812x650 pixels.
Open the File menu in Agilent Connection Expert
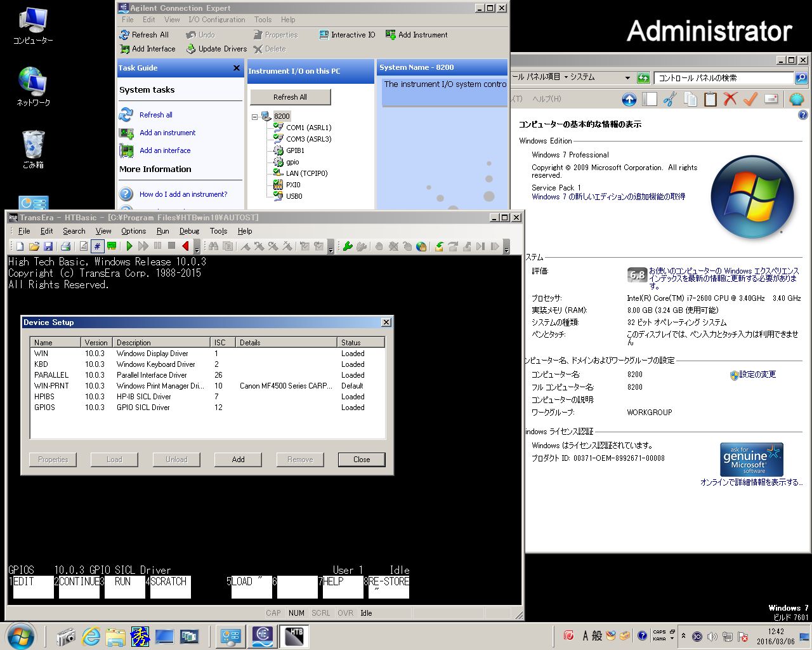click(x=128, y=20)
